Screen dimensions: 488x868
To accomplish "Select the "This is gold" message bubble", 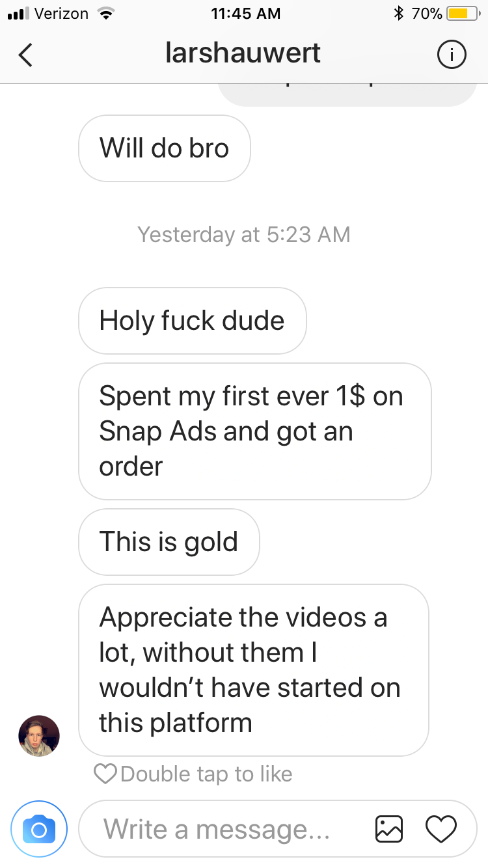I will coord(169,542).
